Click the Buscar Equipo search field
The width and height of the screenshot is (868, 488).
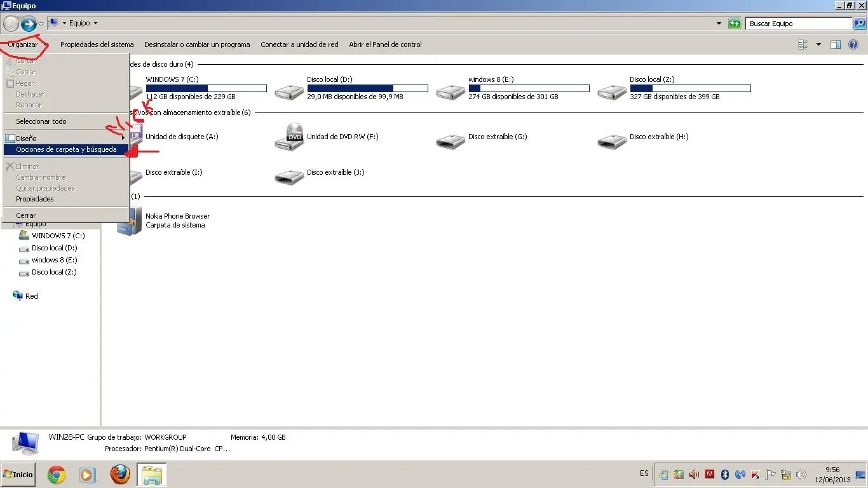tap(798, 24)
